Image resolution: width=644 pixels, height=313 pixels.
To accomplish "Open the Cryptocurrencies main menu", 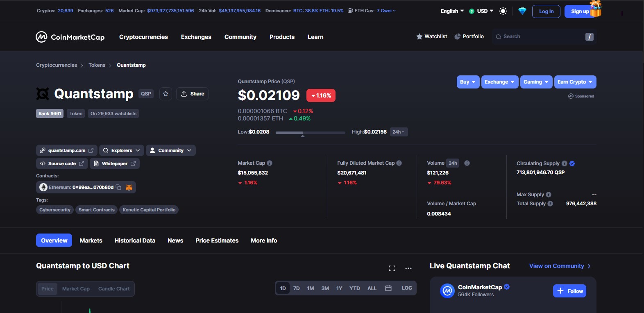I will (x=143, y=37).
